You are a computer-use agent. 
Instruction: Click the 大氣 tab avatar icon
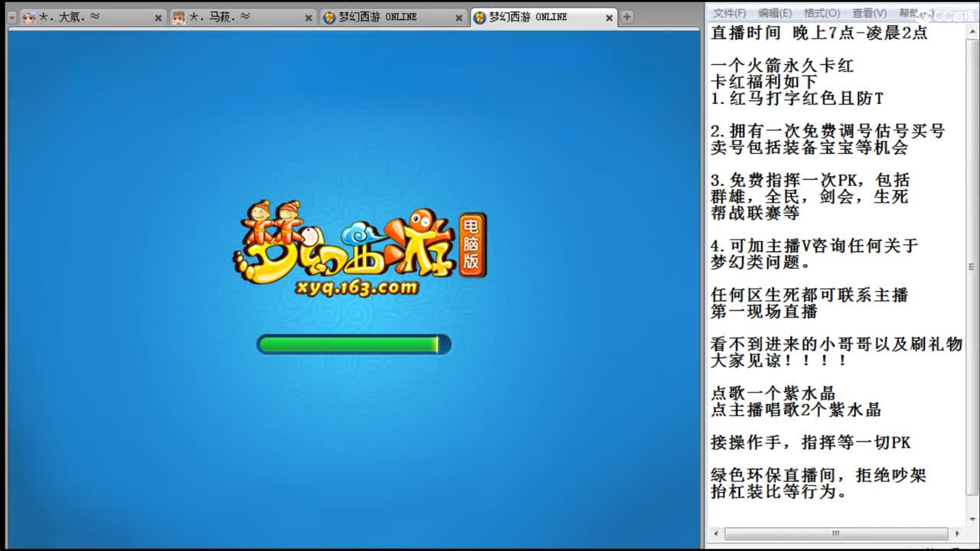(29, 18)
